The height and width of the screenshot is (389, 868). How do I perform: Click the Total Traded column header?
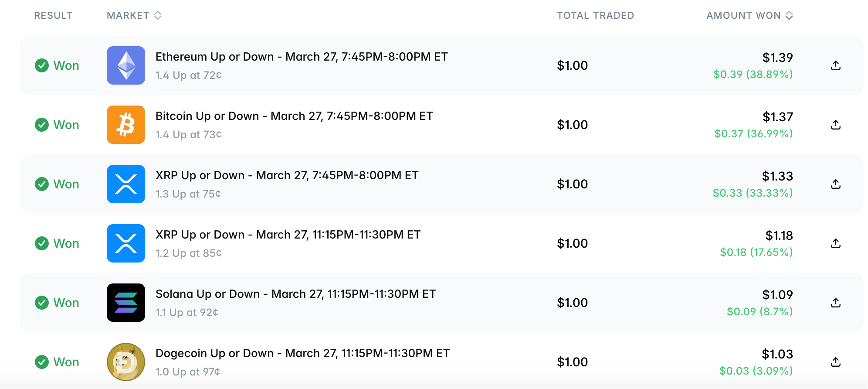coord(595,16)
